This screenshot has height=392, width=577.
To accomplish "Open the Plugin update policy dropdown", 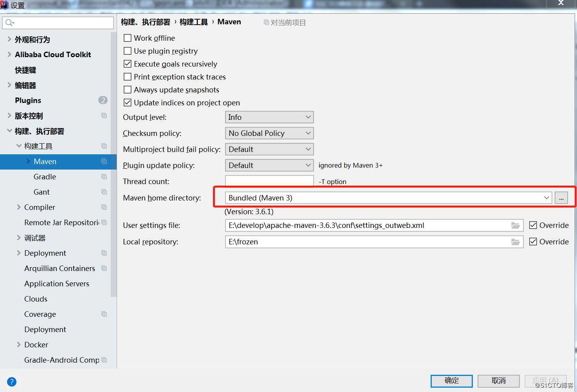I will tap(269, 165).
